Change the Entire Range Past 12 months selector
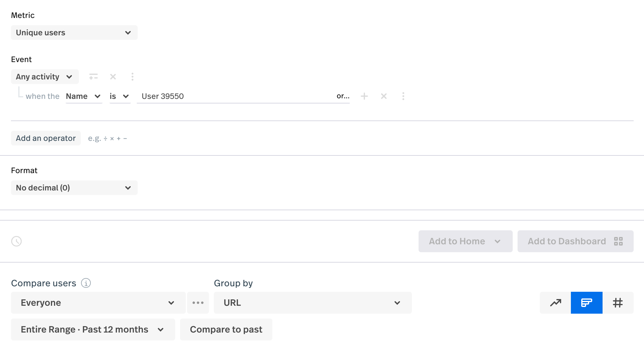 pyautogui.click(x=93, y=329)
